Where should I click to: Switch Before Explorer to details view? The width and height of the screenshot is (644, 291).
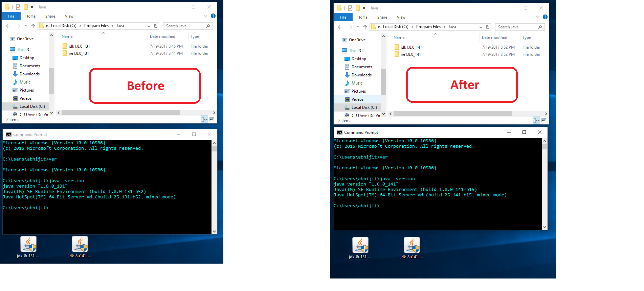204,119
